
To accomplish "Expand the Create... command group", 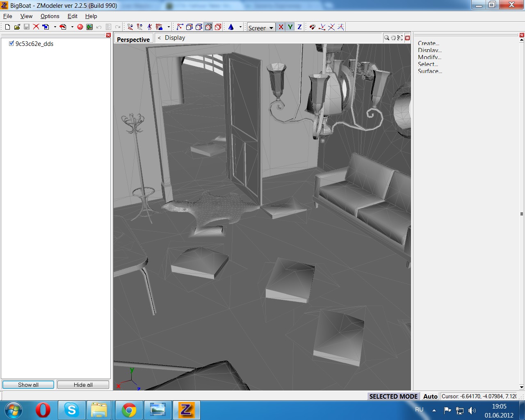I will click(x=428, y=43).
